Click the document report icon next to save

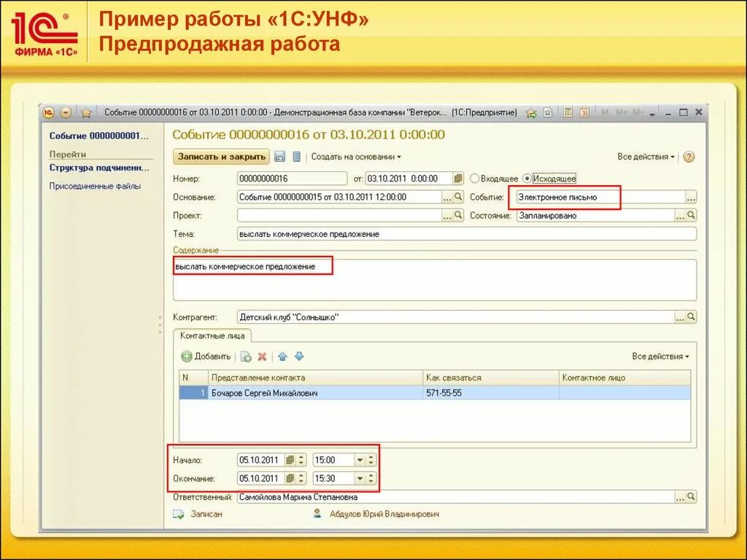tap(296, 157)
